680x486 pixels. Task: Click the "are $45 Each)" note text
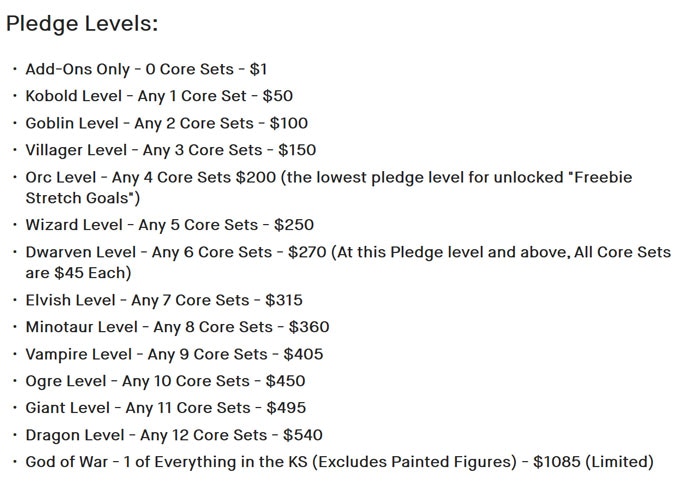coord(79,273)
